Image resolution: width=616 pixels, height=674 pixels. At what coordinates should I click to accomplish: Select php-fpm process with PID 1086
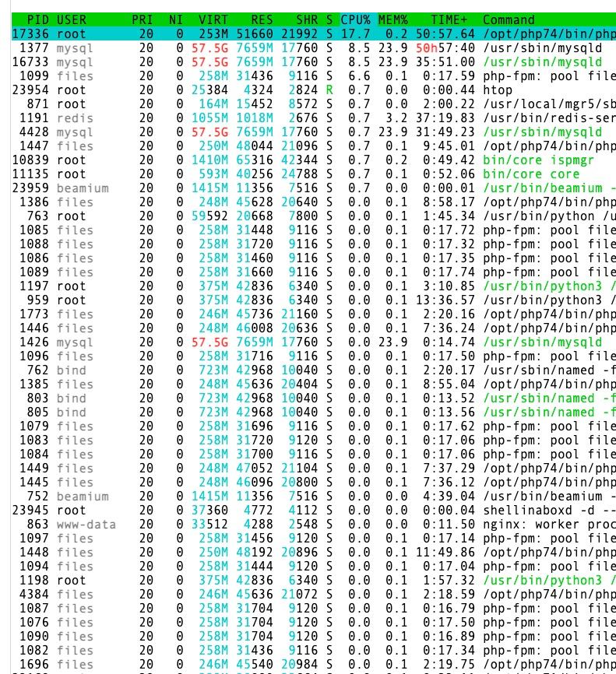coord(314,258)
